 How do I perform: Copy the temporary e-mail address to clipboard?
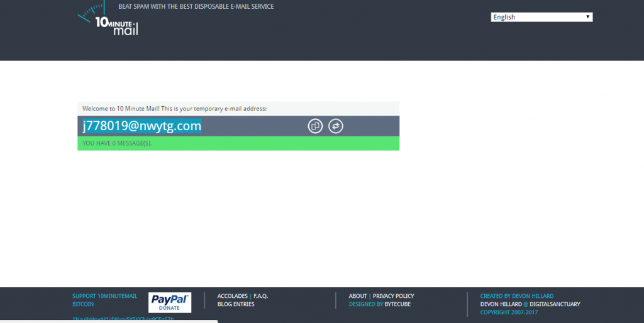(315, 126)
